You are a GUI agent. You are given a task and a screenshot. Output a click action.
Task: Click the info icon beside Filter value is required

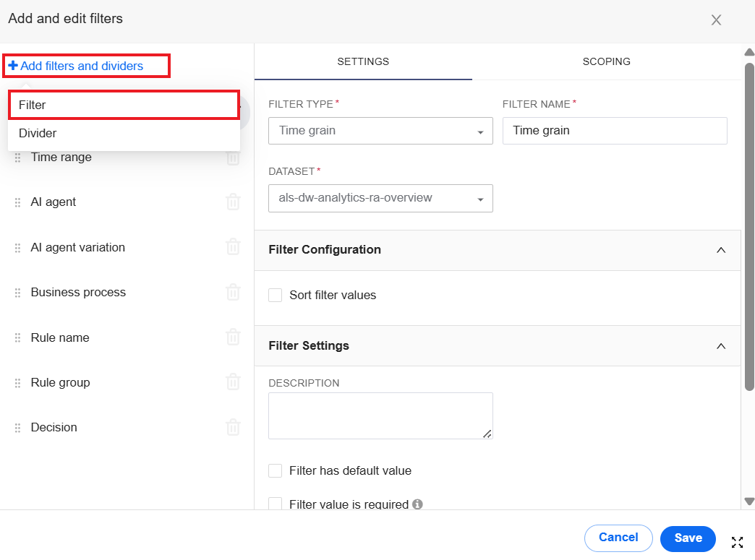(417, 504)
